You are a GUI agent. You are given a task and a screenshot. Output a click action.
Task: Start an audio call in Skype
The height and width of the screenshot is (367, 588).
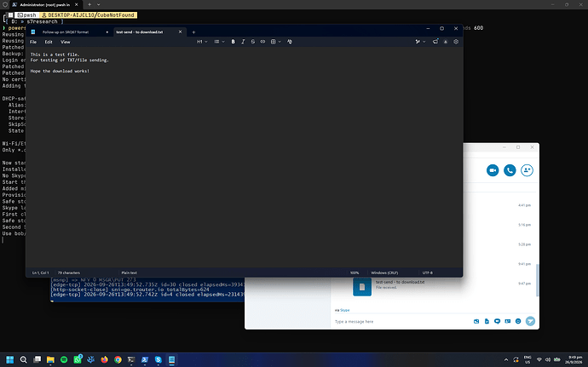pyautogui.click(x=510, y=170)
